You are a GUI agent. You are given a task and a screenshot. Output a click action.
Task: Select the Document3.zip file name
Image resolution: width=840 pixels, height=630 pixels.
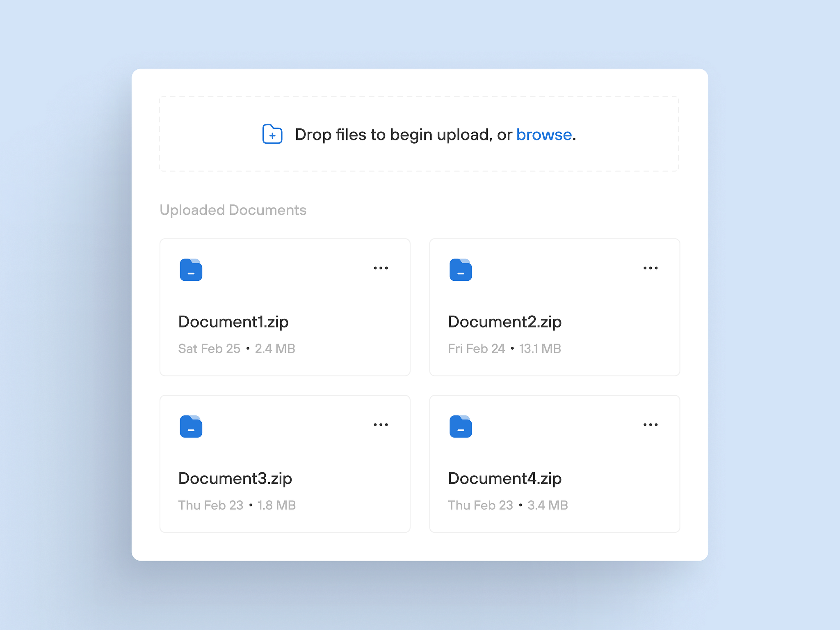(x=235, y=478)
